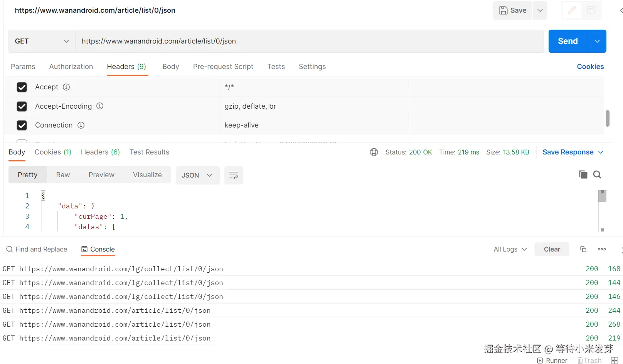
Task: Expand the JSON format dropdown
Action: [x=197, y=175]
